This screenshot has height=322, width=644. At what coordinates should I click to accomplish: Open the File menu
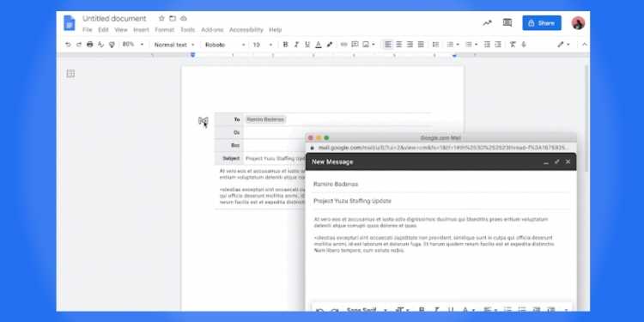(87, 30)
